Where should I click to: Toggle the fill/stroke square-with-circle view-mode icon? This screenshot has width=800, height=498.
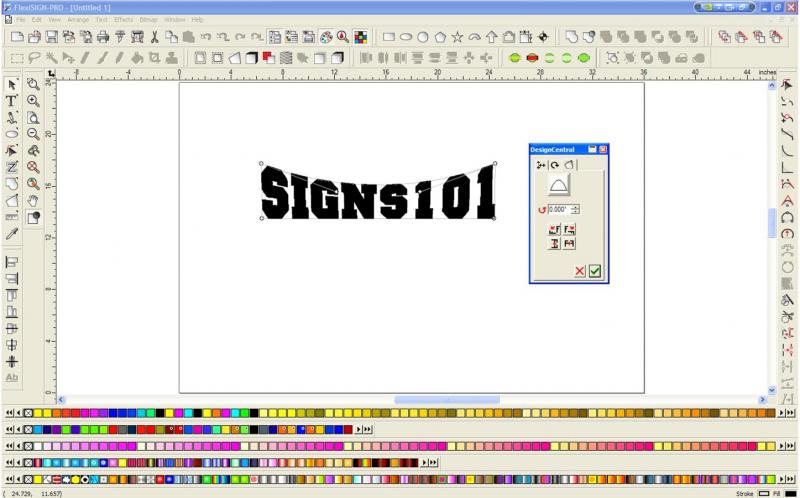pos(33,217)
